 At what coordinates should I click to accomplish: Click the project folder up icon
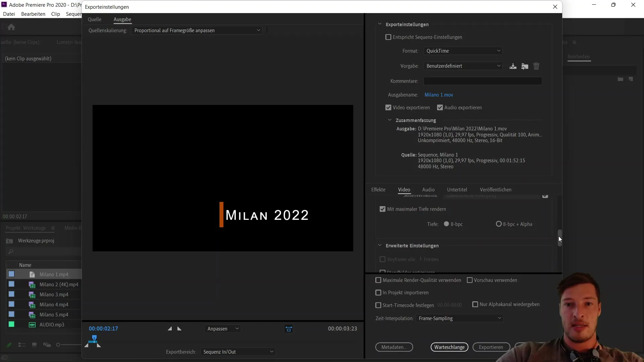pos(9,241)
